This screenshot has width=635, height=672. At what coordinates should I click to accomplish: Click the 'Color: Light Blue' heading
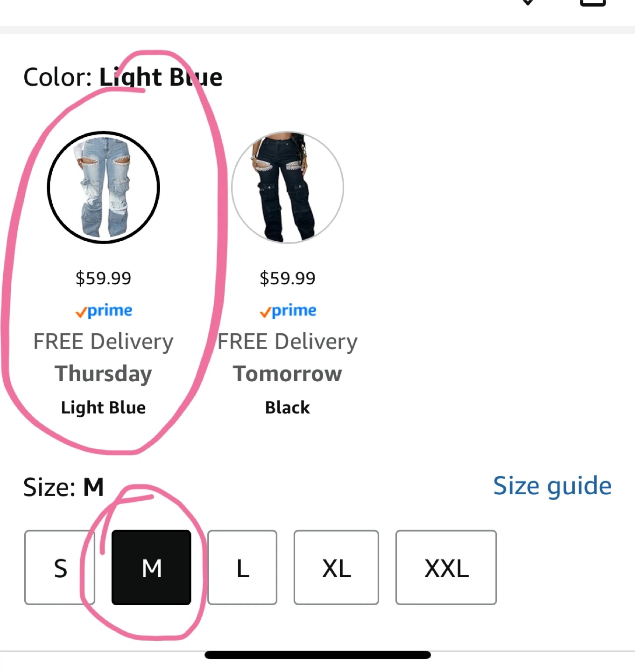click(123, 77)
